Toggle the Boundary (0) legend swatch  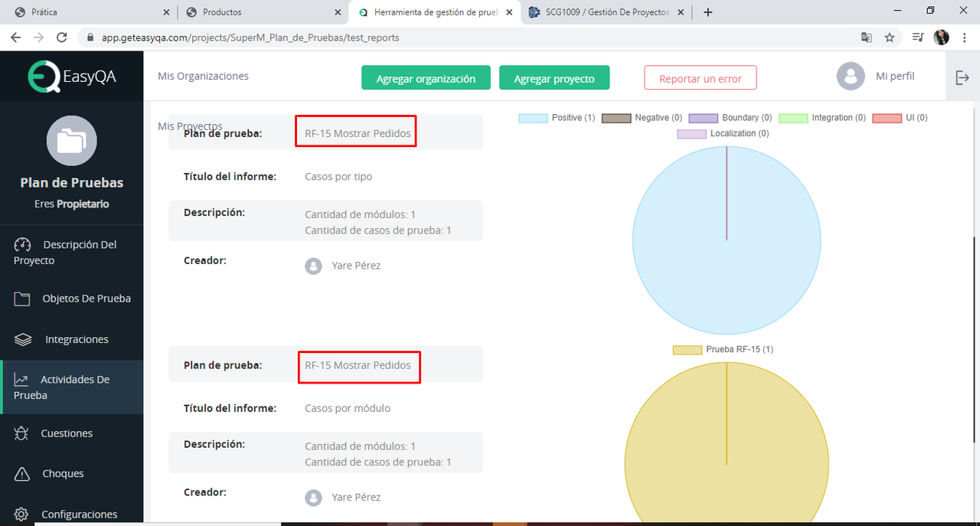pos(703,118)
